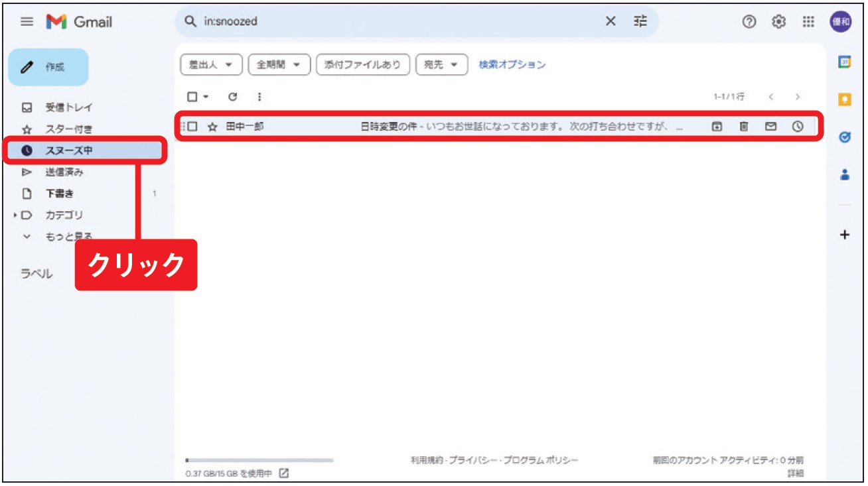Image resolution: width=868 pixels, height=486 pixels.
Task: Open Google Tasks side panel icon
Action: pyautogui.click(x=845, y=137)
